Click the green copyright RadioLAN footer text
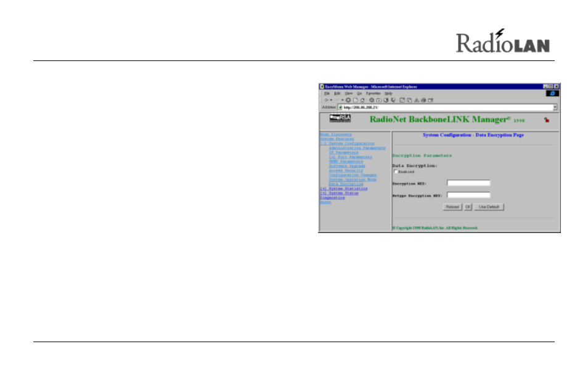 click(435, 228)
